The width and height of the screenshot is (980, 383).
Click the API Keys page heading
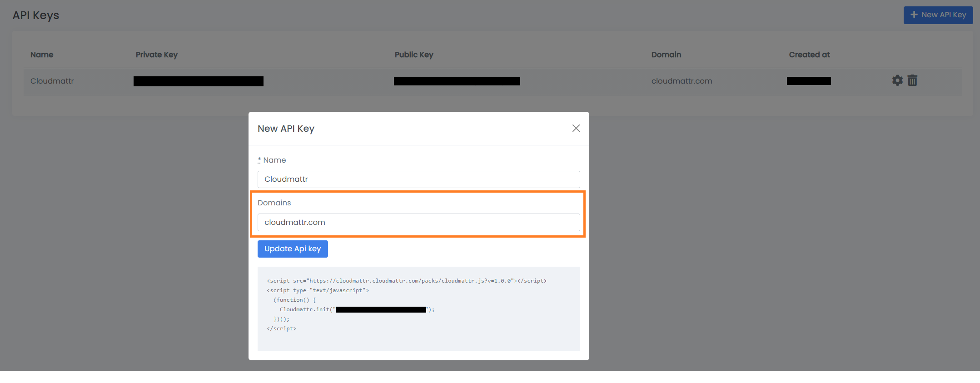(x=36, y=15)
